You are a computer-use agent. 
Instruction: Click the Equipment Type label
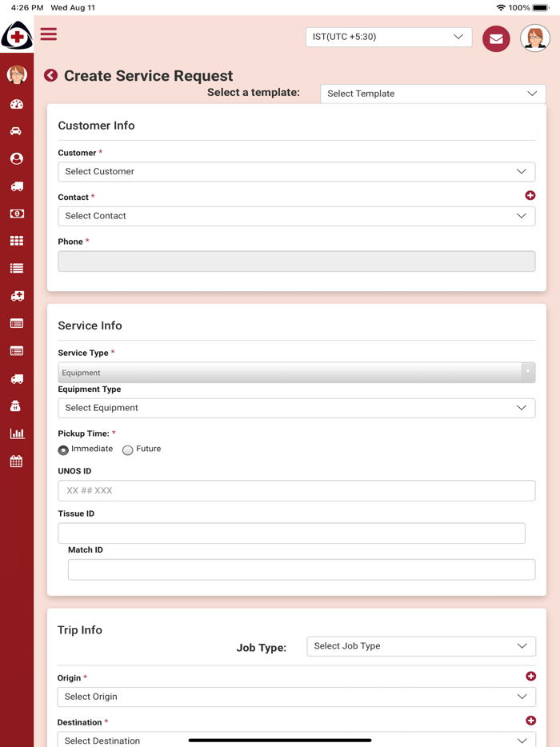89,389
